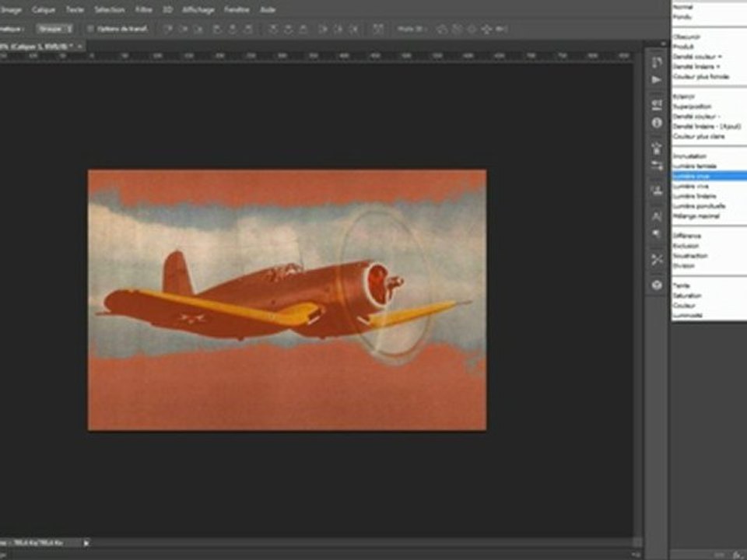Click the Actions panel play icon
The image size is (747, 560).
coord(657,80)
